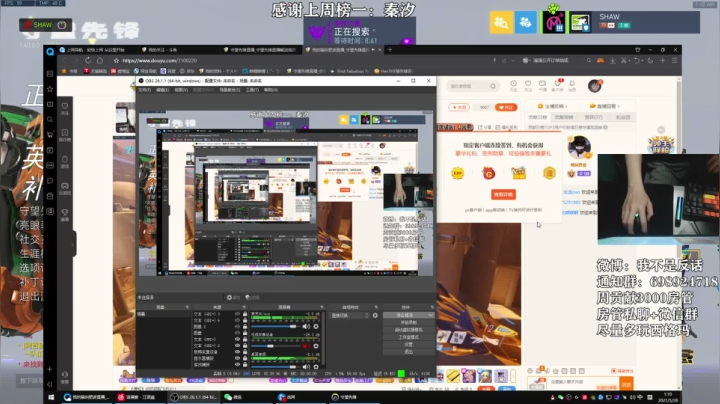The width and height of the screenshot is (720, 404).
Task: Click the browser scissors screenshot tool
Action: pos(624,60)
